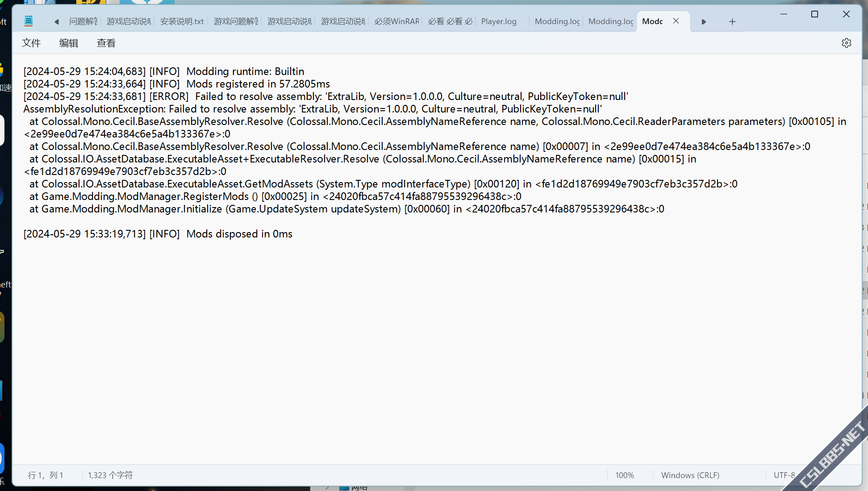Click the Windows (CRLF) line ending status

690,475
